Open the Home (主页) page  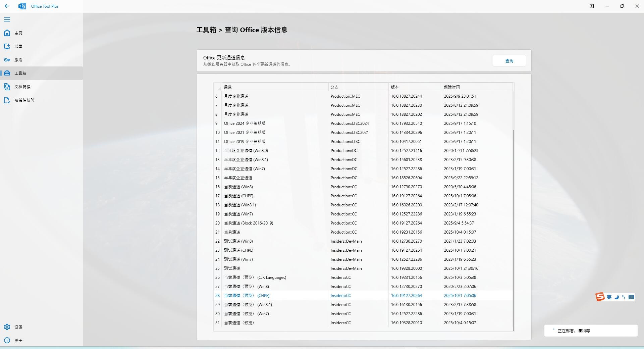18,33
